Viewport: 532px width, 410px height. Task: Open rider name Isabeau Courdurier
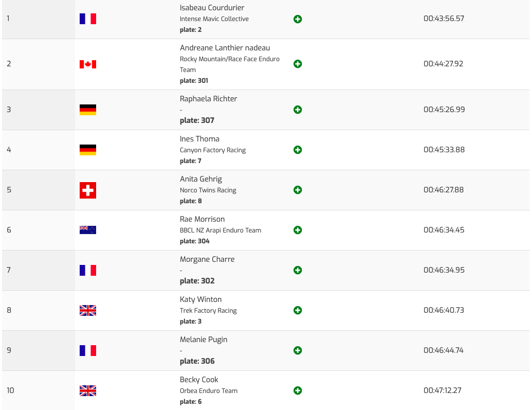(x=212, y=8)
